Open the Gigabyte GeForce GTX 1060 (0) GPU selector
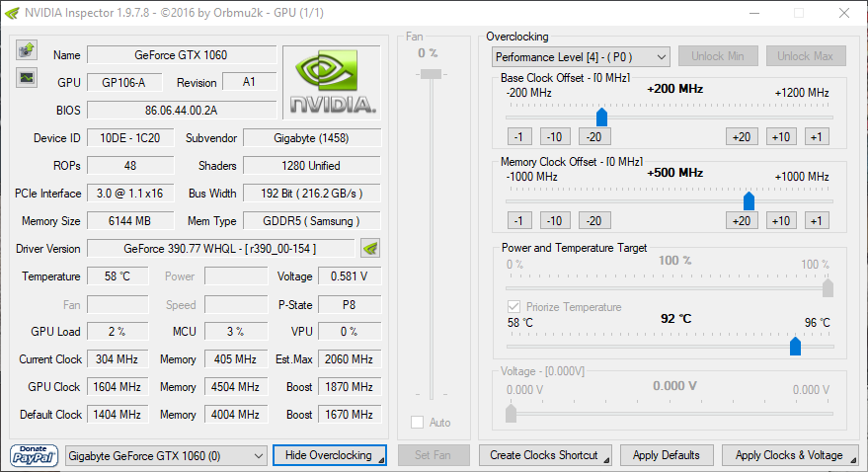Viewport: 868px width, 472px height. [x=166, y=456]
